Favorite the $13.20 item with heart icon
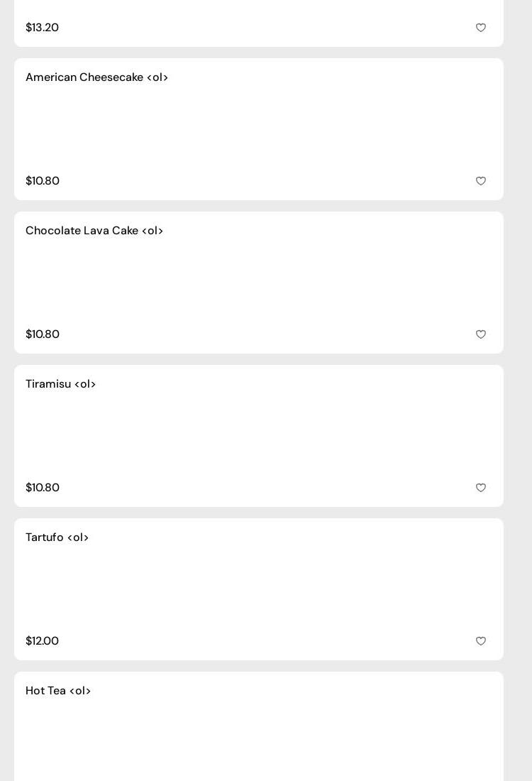Viewport: 532px width, 781px height. (x=481, y=28)
